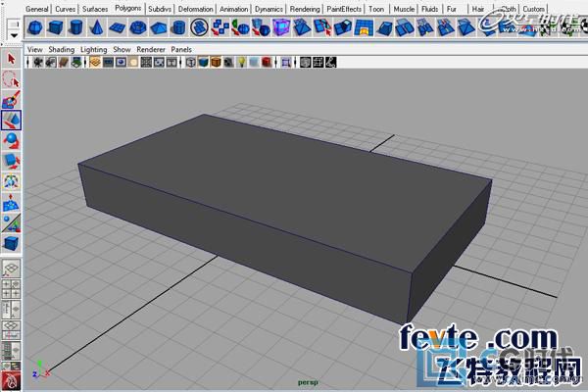Create a polygon cylinder from the shelf
Viewport: 588px width, 392px height.
click(75, 27)
